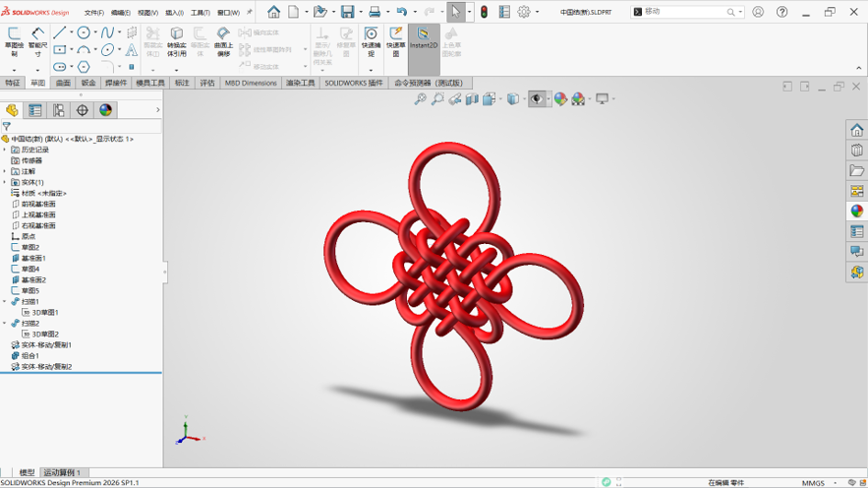Select the Straight Slot tool

click(60, 67)
